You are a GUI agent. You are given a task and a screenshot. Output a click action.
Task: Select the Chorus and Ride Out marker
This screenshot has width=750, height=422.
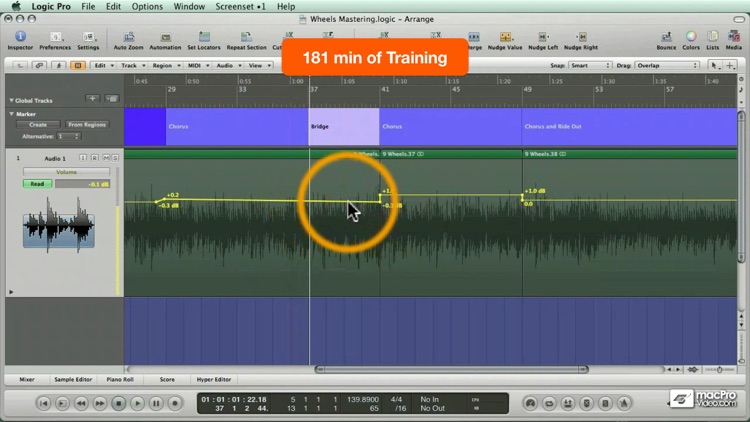pyautogui.click(x=629, y=126)
